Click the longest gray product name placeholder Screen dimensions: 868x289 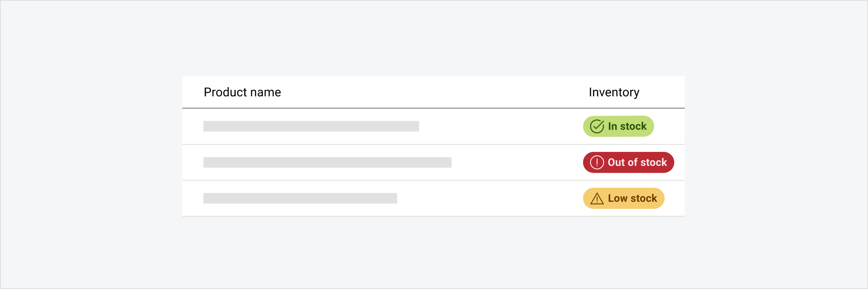click(327, 162)
